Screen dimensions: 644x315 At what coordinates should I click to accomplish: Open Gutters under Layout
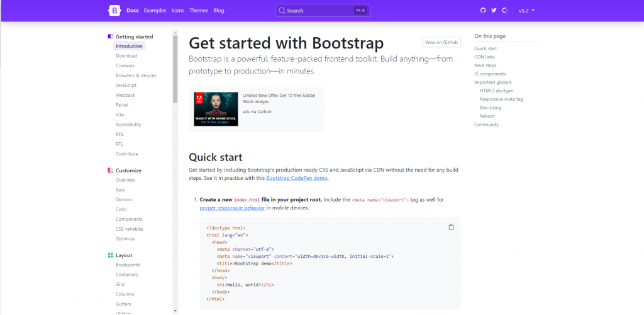tap(124, 304)
